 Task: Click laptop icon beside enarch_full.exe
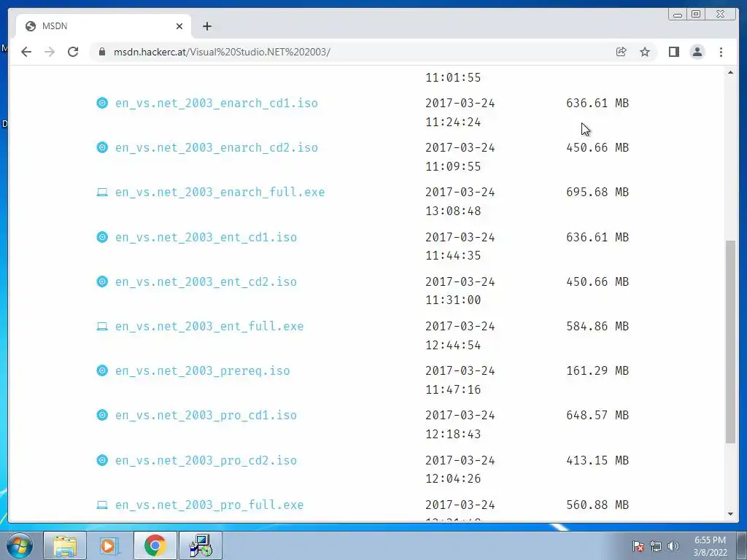(x=102, y=192)
